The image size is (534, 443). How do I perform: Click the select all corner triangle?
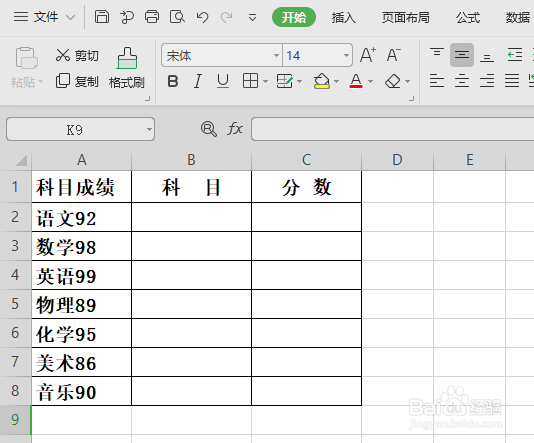coord(21,160)
